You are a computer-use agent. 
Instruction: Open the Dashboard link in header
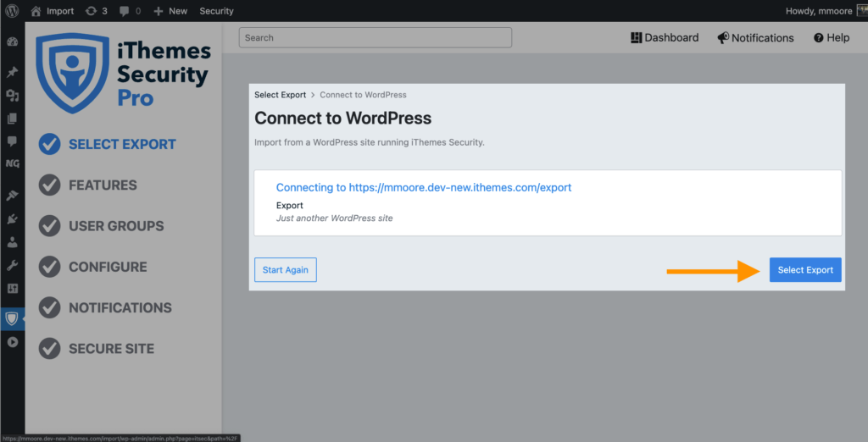(665, 37)
